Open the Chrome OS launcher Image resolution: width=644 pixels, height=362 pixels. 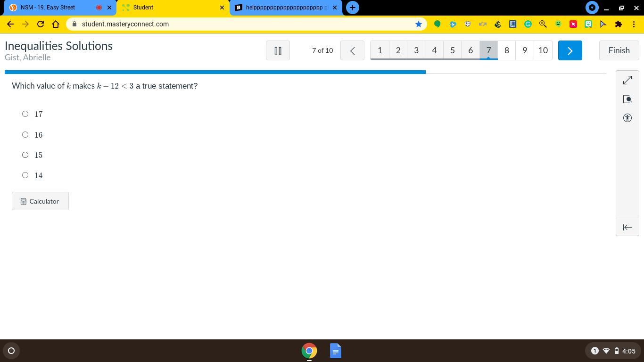click(11, 351)
